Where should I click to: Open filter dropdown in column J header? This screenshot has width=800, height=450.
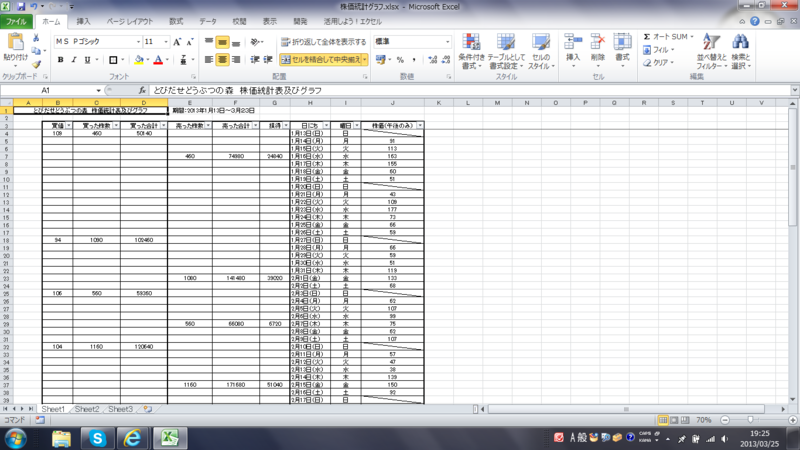tap(420, 126)
